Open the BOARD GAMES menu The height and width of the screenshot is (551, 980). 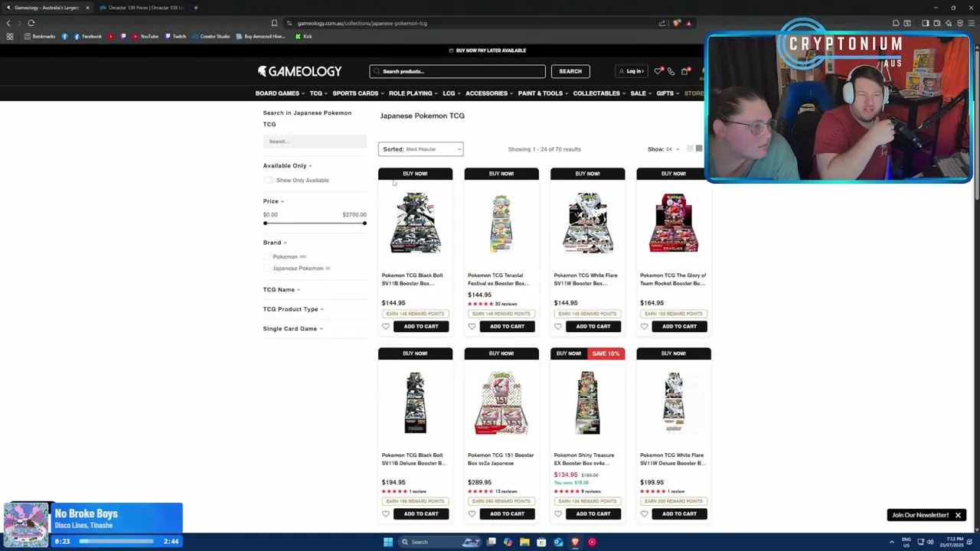280,93
